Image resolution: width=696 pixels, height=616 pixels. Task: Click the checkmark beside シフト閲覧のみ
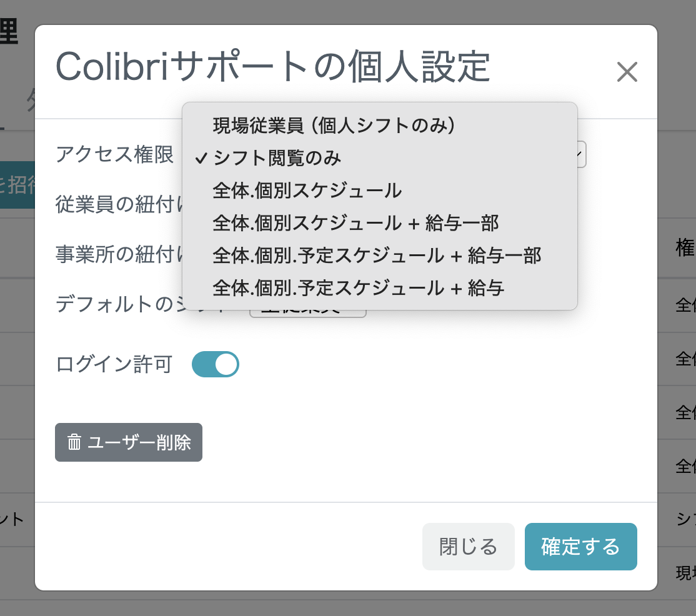coord(199,159)
